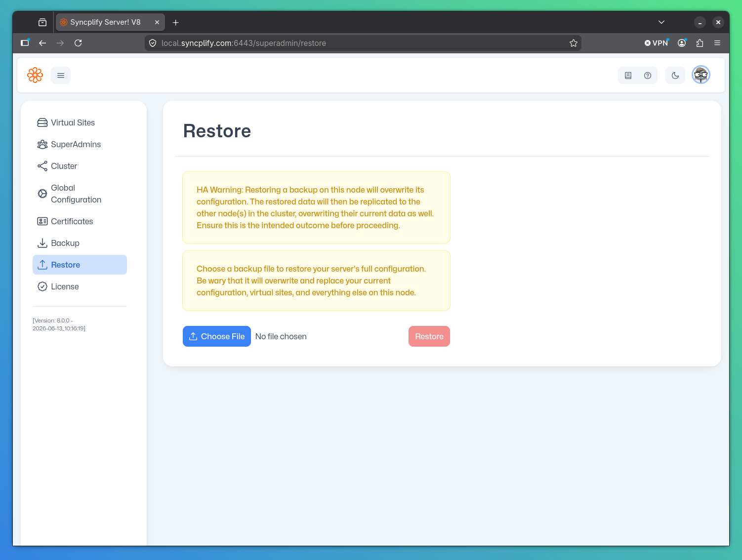This screenshot has height=560, width=742.
Task: Click the HA Warning message box
Action: pos(316,207)
